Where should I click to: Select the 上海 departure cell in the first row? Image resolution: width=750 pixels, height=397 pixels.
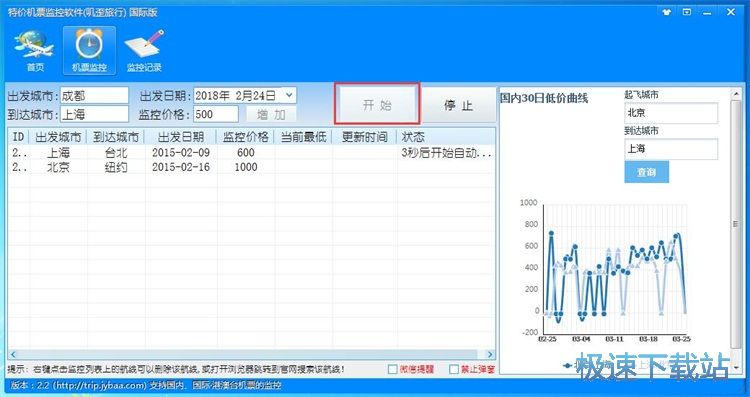point(58,153)
